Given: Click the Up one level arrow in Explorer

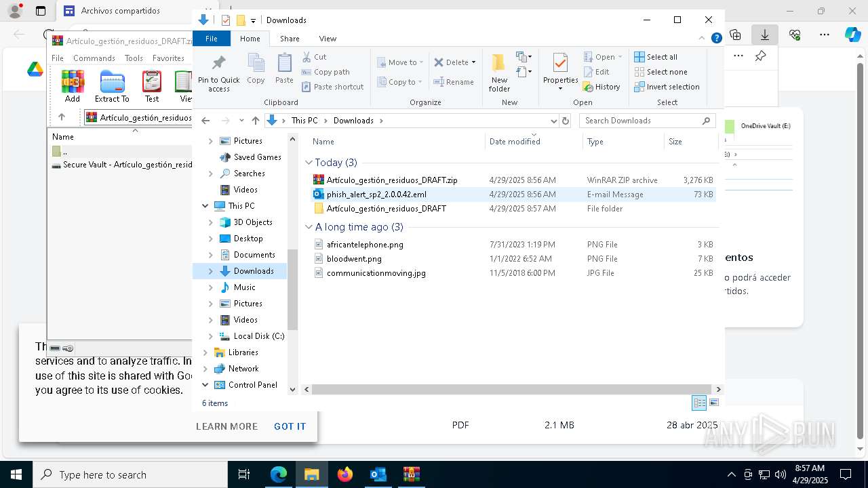Looking at the screenshot, I should point(255,121).
